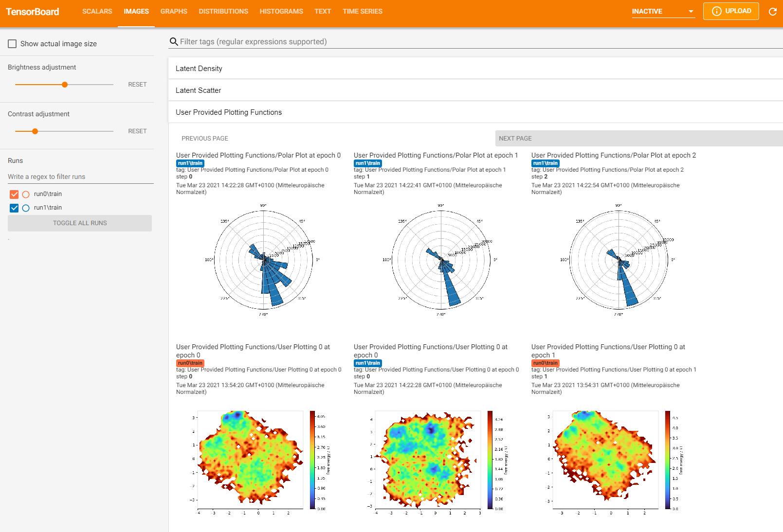Open the TIME SERIES tab
This screenshot has width=783, height=532.
[363, 11]
